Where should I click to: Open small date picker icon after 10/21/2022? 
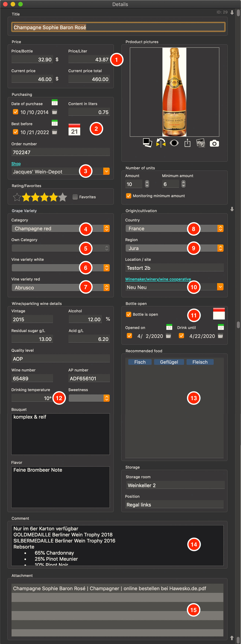point(54,132)
